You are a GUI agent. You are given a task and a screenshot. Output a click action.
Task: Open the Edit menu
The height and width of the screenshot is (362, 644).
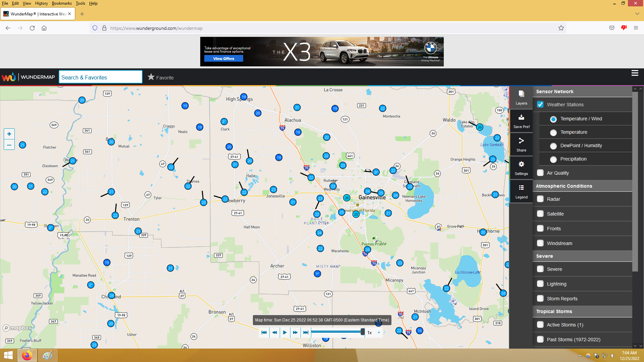(15, 3)
